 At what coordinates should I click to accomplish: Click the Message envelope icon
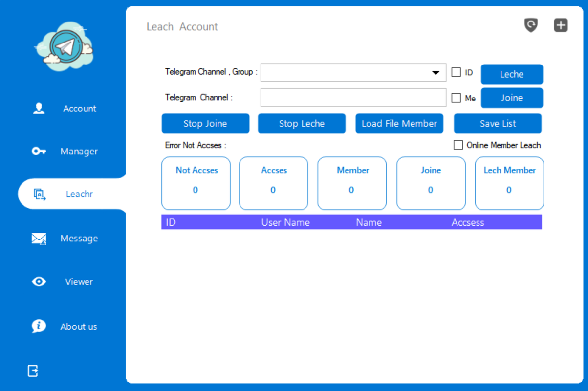click(x=39, y=239)
